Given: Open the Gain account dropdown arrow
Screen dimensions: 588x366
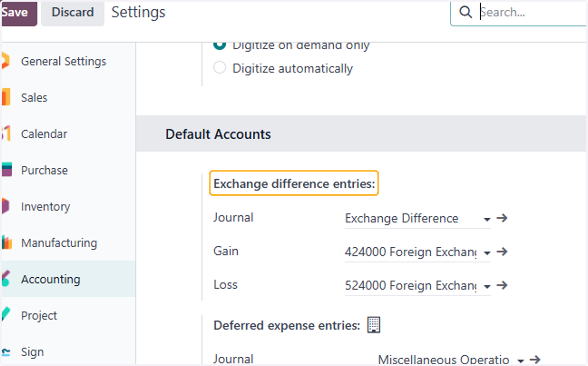Looking at the screenshot, I should 487,253.
